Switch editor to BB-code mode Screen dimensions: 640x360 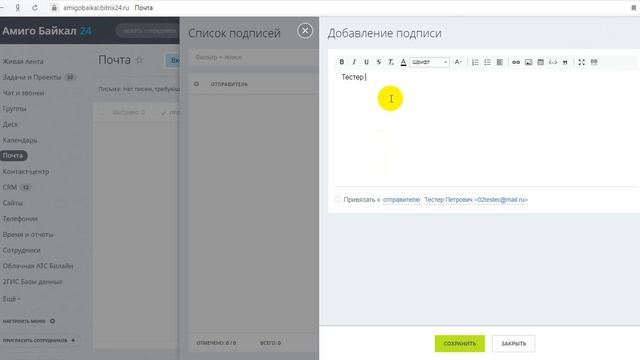pyautogui.click(x=594, y=62)
